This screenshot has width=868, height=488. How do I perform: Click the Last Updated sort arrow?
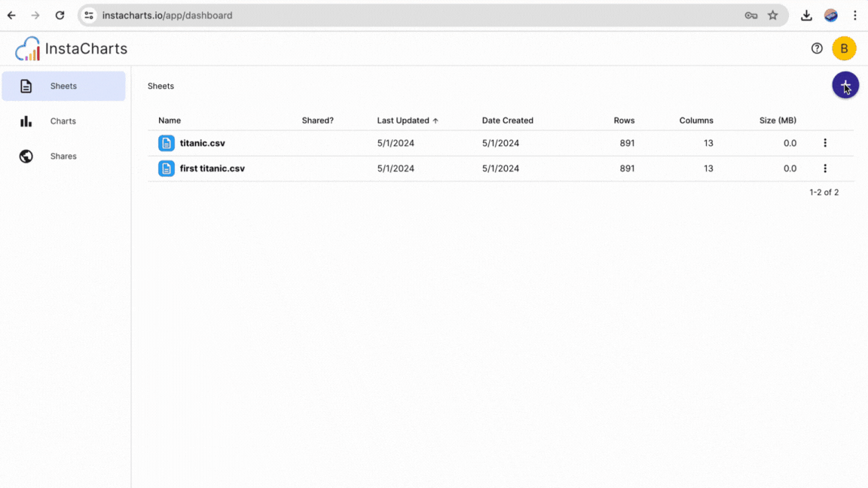tap(436, 120)
